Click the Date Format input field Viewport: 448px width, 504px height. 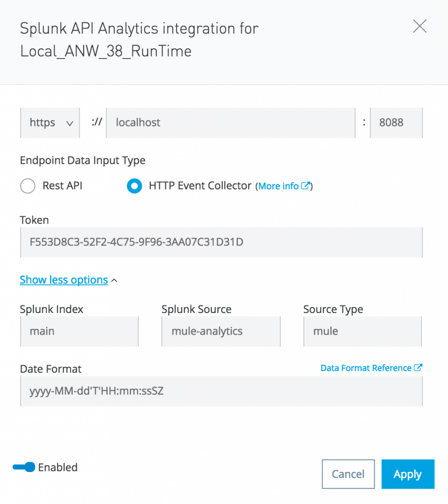click(221, 391)
